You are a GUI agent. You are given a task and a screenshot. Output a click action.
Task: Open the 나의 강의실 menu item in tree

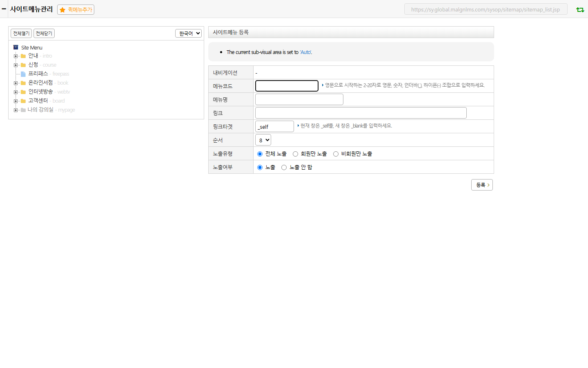(40, 110)
